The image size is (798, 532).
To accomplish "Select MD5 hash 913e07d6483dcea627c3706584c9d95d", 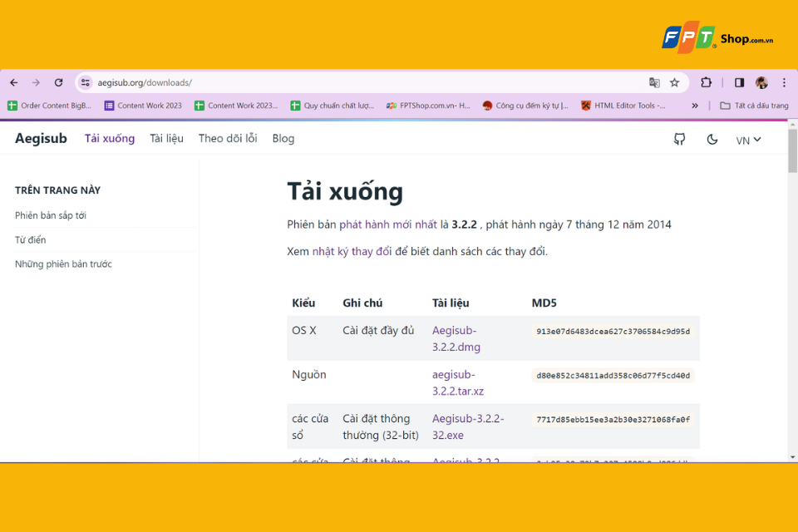I will [x=613, y=332].
